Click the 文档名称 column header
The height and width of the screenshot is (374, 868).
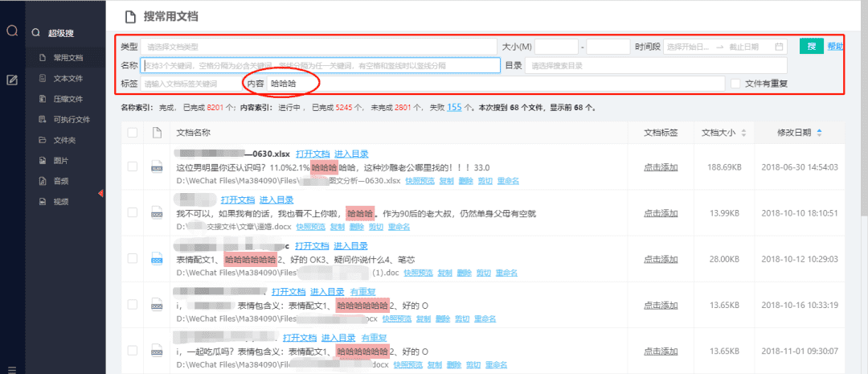[x=193, y=133]
